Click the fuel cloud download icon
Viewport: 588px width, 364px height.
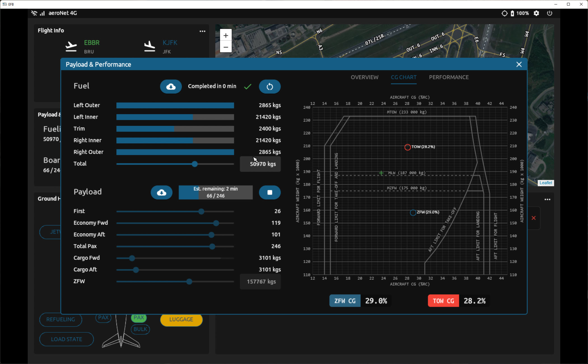[x=171, y=87]
